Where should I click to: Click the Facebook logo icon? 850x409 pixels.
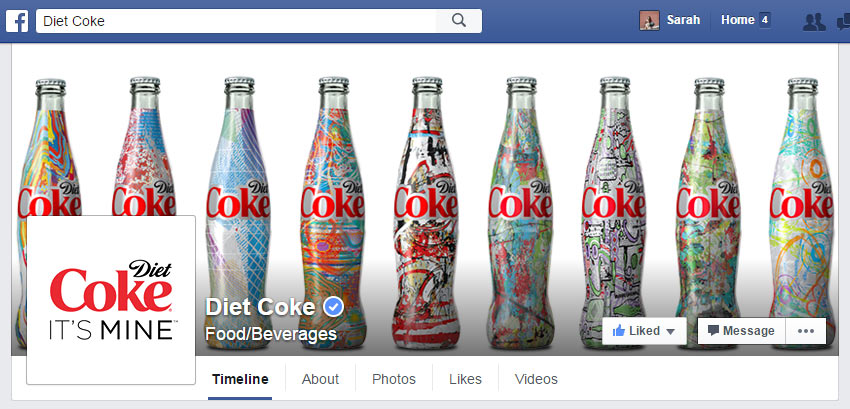(17, 21)
